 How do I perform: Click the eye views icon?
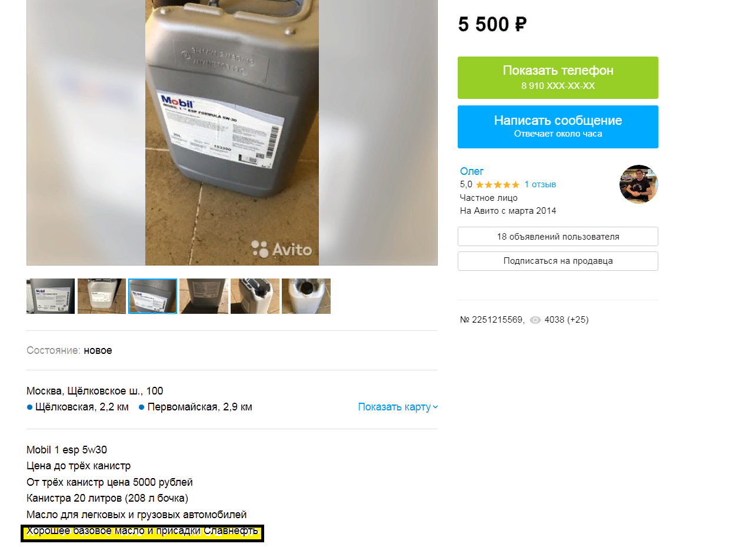[x=535, y=320]
